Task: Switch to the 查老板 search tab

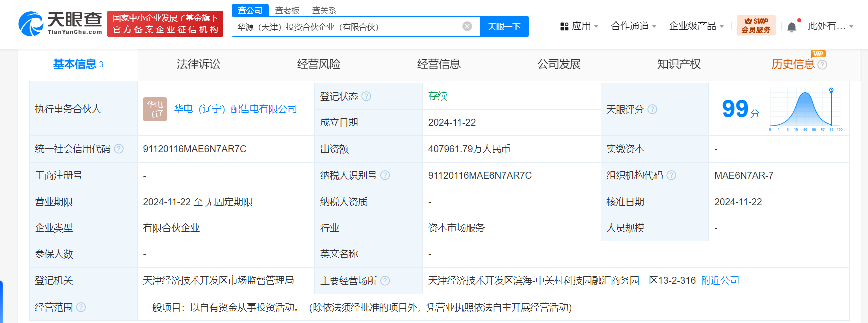Action: 287,10
